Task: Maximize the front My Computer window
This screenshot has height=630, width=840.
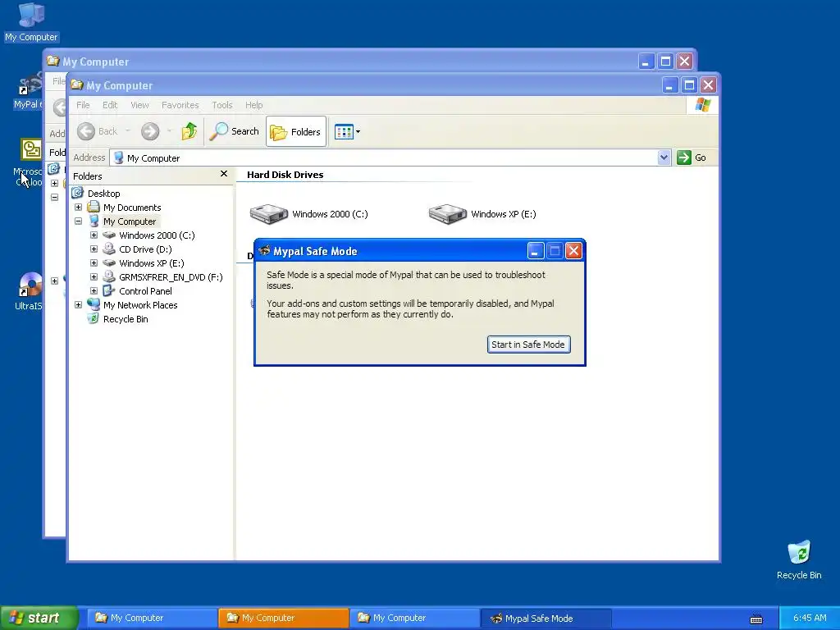Action: pyautogui.click(x=689, y=84)
